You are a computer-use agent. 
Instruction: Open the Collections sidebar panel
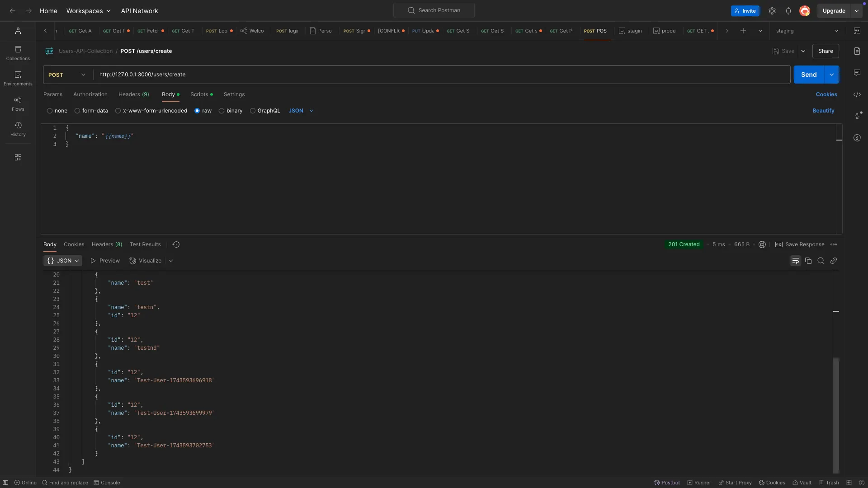coord(18,53)
